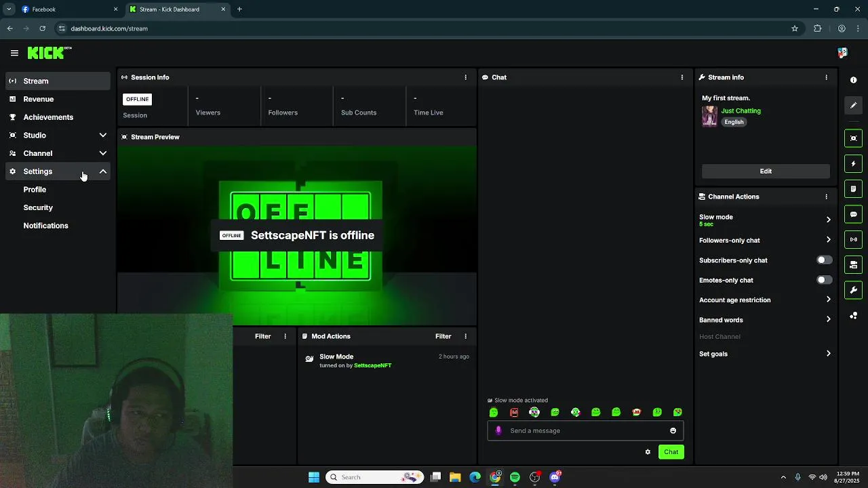Screen dimensions: 868x488
Task: Click the Send a message field
Action: click(x=585, y=430)
